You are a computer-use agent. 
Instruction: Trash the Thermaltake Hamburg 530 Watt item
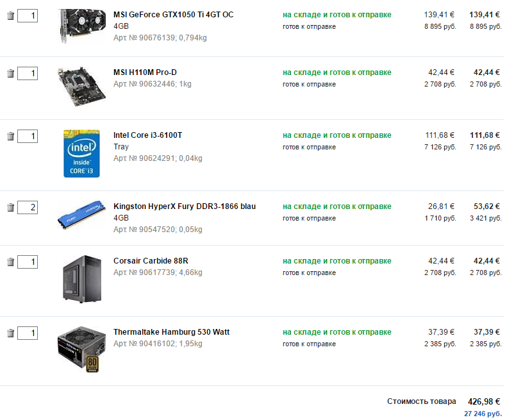point(11,333)
